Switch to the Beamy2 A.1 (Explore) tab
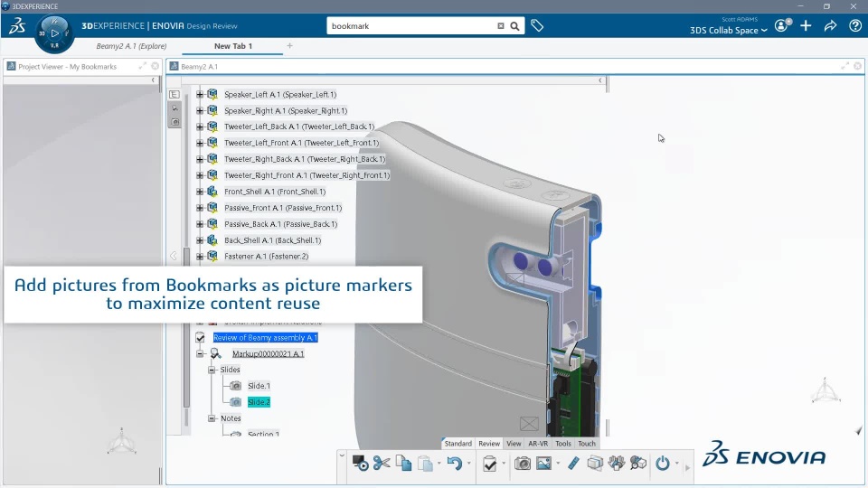868x488 pixels. coord(131,46)
